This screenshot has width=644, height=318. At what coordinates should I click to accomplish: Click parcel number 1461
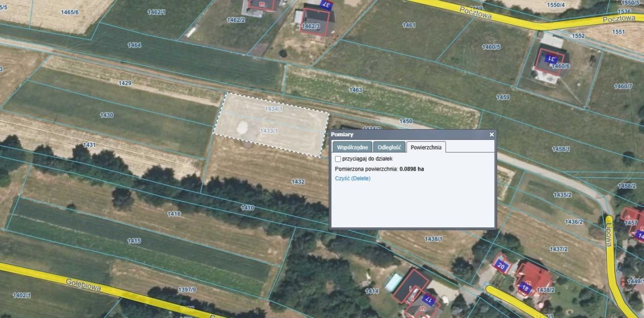(409, 25)
